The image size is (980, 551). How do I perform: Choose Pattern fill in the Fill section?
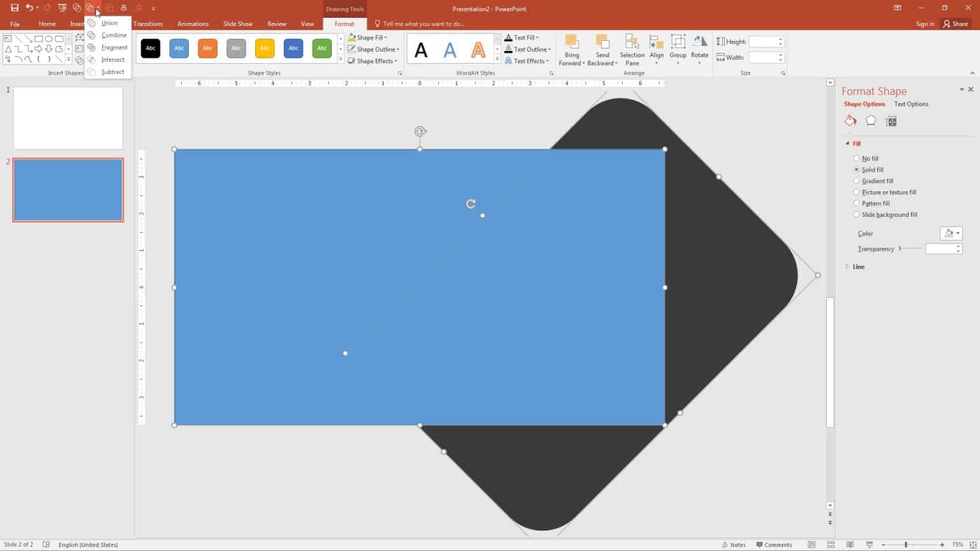point(856,203)
